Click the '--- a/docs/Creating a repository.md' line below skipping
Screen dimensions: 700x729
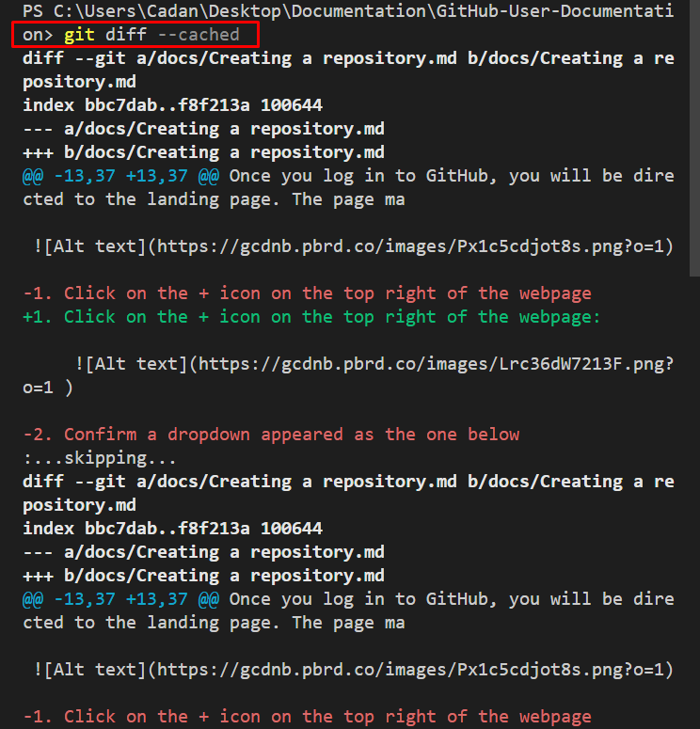[x=204, y=552]
